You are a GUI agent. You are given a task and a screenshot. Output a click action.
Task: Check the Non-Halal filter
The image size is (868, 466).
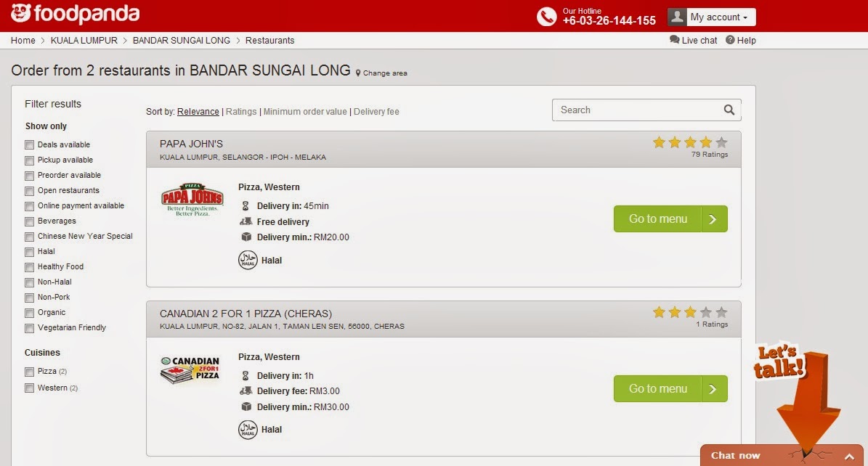29,282
